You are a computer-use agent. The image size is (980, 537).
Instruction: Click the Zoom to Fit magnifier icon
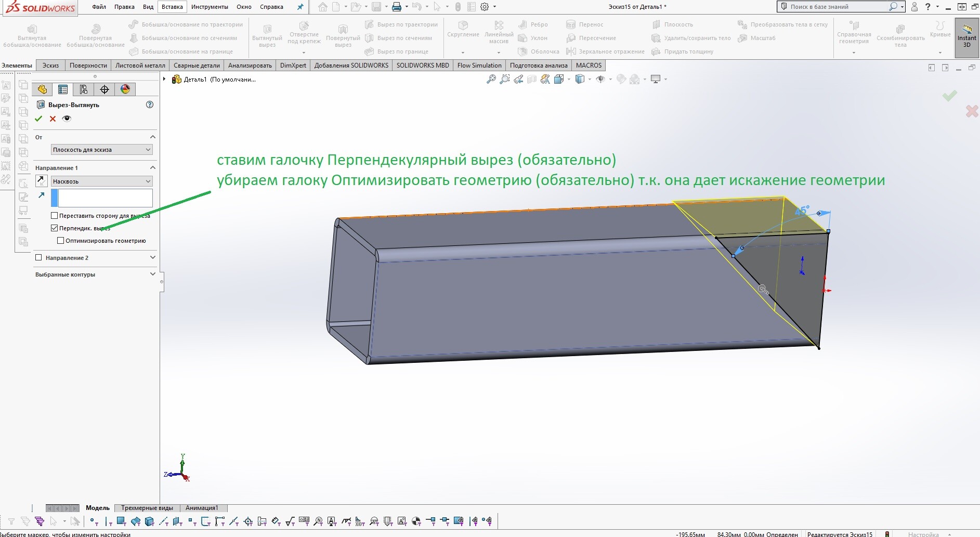491,79
